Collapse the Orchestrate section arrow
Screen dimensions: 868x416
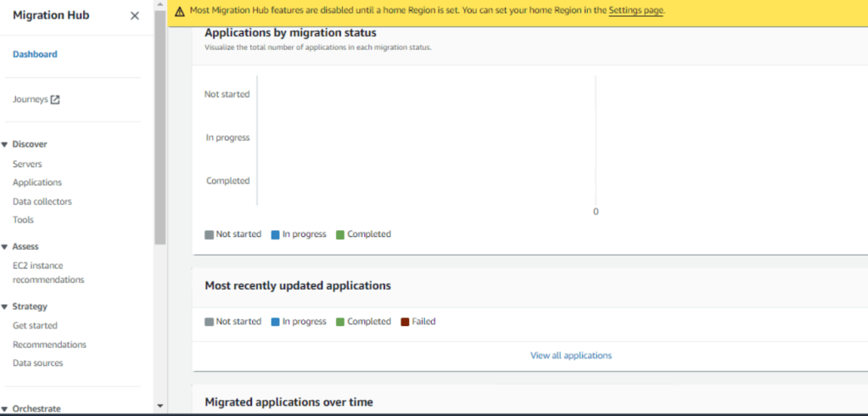click(5, 409)
